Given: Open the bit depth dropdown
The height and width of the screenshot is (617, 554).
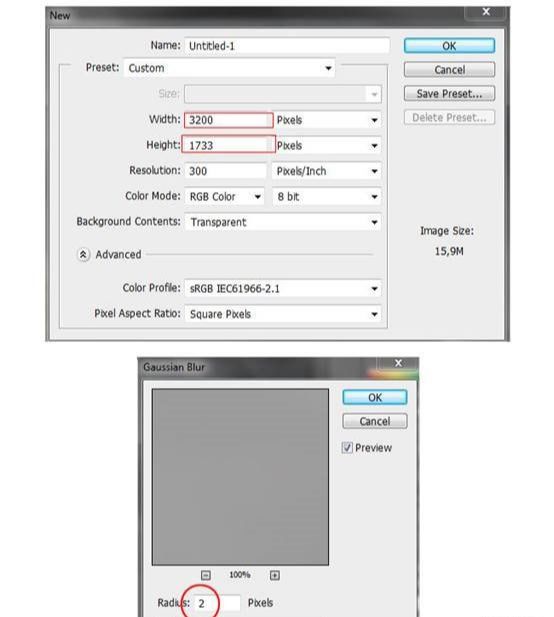Looking at the screenshot, I should (327, 196).
